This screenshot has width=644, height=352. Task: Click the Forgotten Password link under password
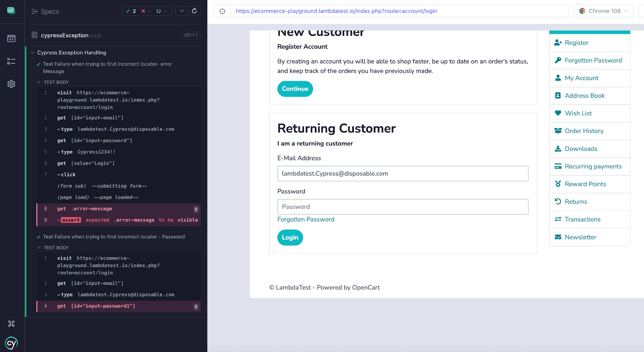[x=305, y=219]
